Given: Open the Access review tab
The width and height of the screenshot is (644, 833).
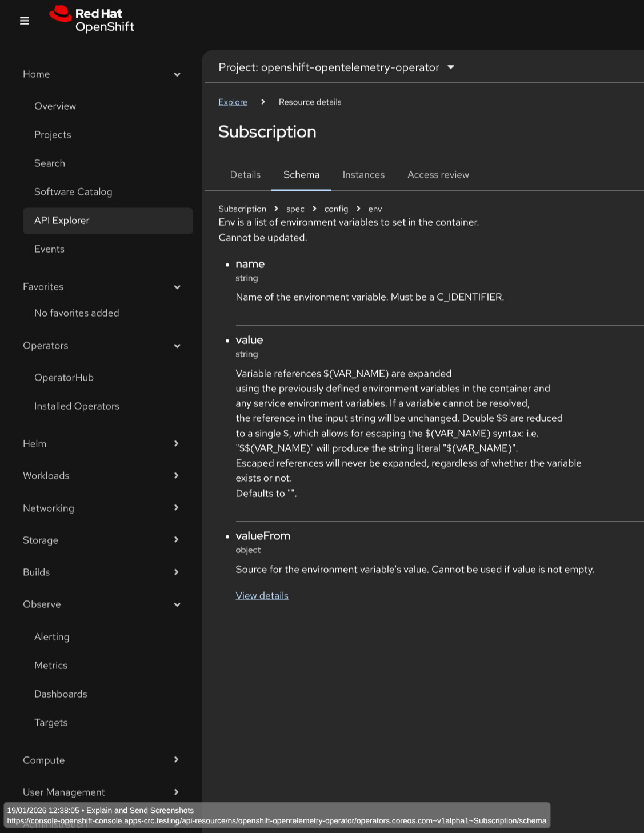Looking at the screenshot, I should click(438, 175).
